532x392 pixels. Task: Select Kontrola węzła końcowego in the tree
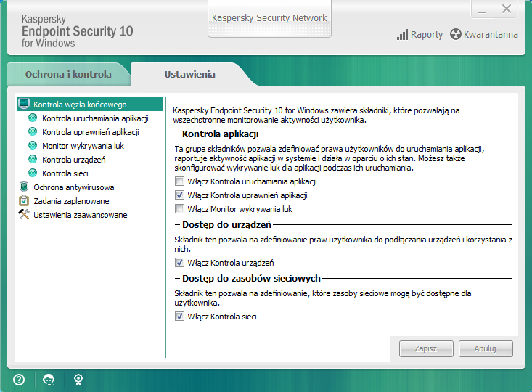pyautogui.click(x=90, y=105)
